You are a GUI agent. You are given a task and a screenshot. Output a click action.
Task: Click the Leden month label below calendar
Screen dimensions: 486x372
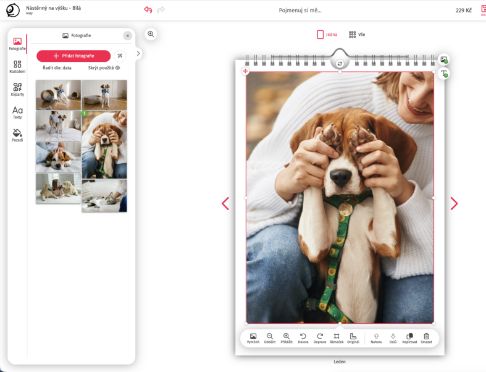[x=339, y=361]
